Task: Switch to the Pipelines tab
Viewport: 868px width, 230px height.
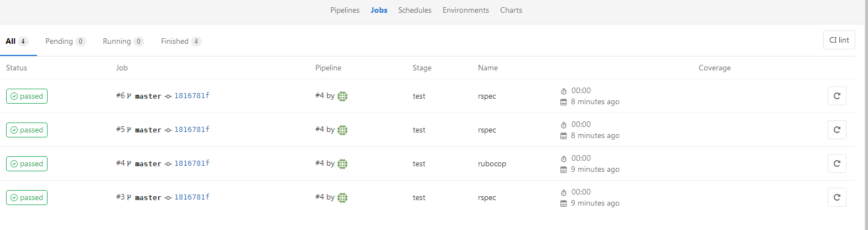Action: click(345, 10)
